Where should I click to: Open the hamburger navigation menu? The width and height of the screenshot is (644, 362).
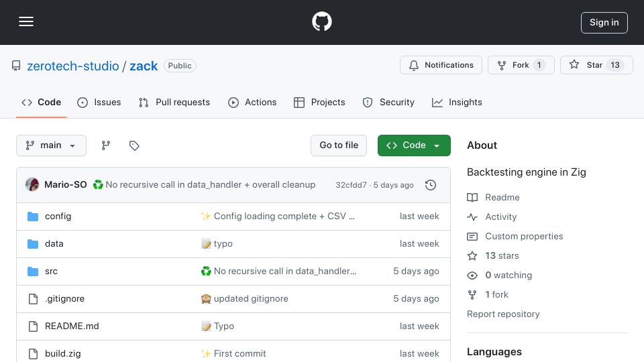(26, 21)
